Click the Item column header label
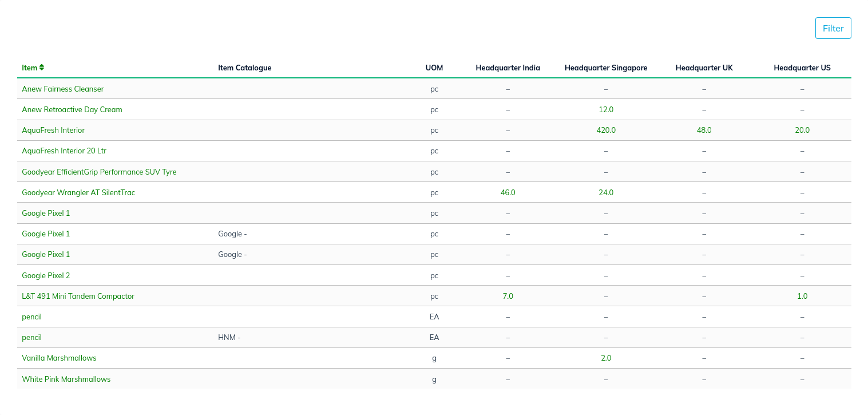868x415 pixels. [29, 68]
